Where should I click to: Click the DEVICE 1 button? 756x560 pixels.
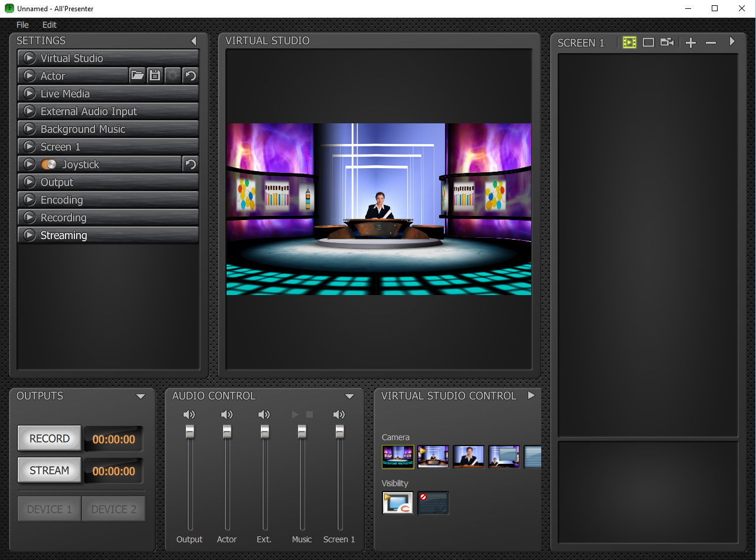click(x=50, y=509)
